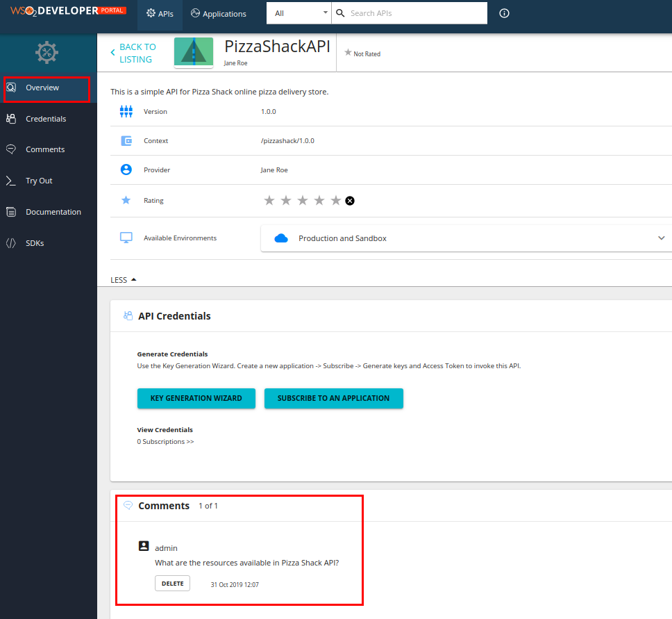Launch the Key Generation Wizard
Image resolution: width=672 pixels, height=619 pixels.
click(196, 398)
